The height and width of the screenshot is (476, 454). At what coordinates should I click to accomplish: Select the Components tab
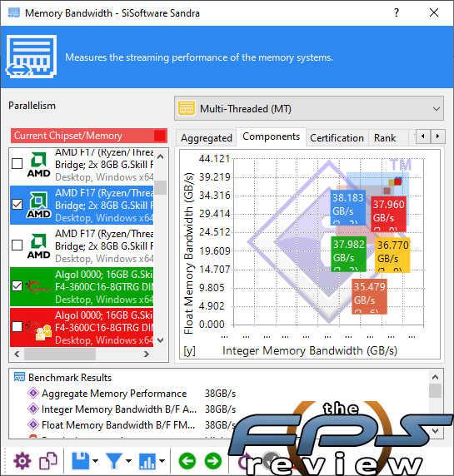click(271, 137)
